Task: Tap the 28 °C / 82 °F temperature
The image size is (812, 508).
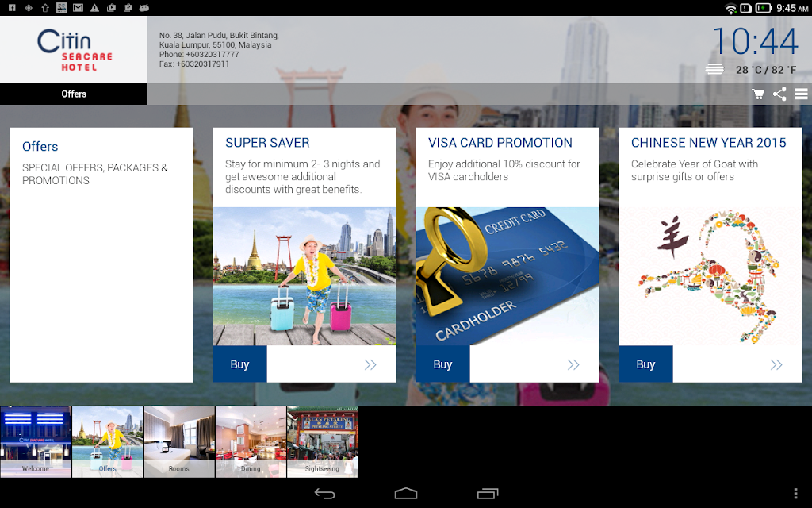Action: click(x=766, y=70)
